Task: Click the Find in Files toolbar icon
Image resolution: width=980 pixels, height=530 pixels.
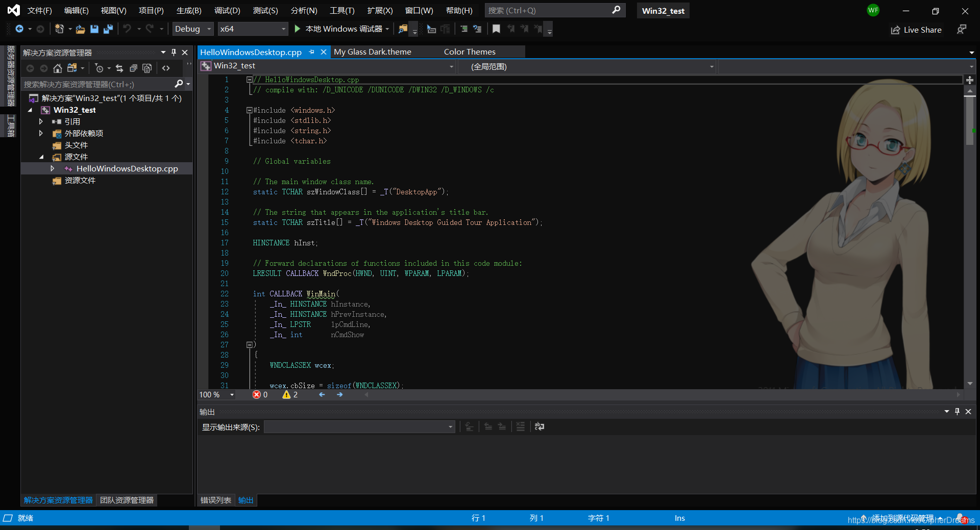Action: coord(403,29)
